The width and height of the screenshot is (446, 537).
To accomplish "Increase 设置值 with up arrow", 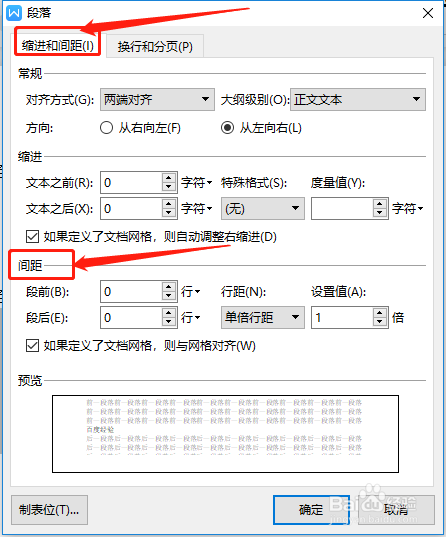I will 380,313.
